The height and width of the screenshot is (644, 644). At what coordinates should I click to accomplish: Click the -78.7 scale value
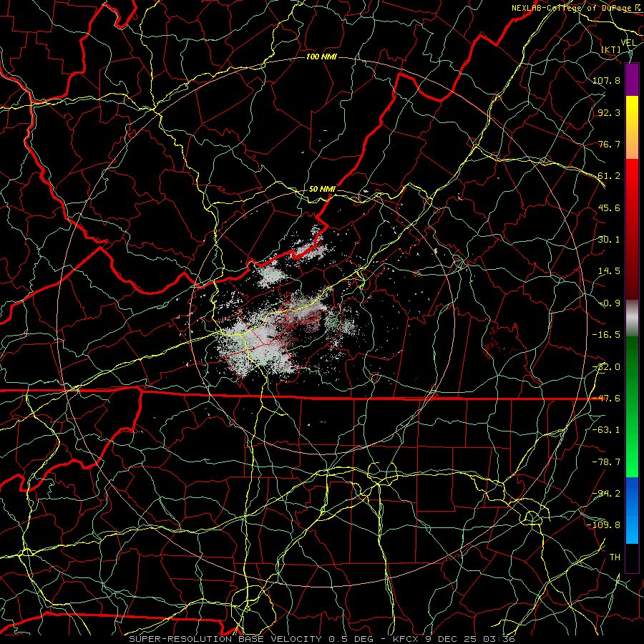coord(606,462)
